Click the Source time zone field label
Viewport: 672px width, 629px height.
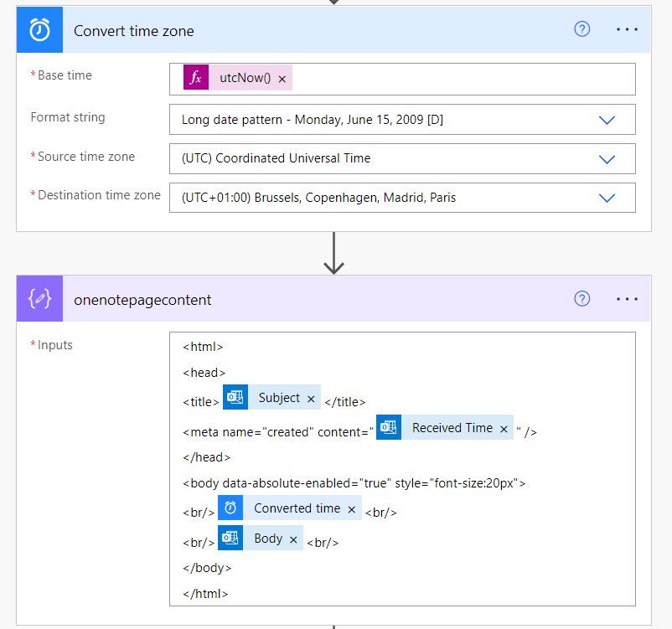(x=86, y=157)
